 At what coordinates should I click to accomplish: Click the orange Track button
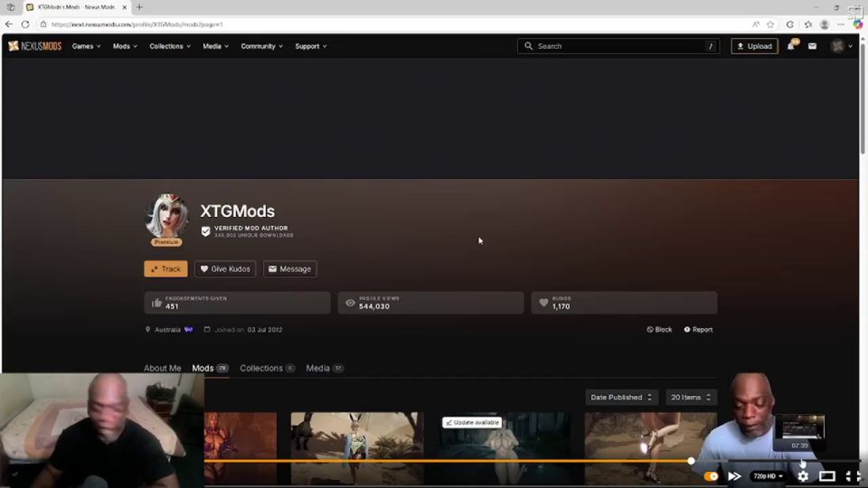165,269
